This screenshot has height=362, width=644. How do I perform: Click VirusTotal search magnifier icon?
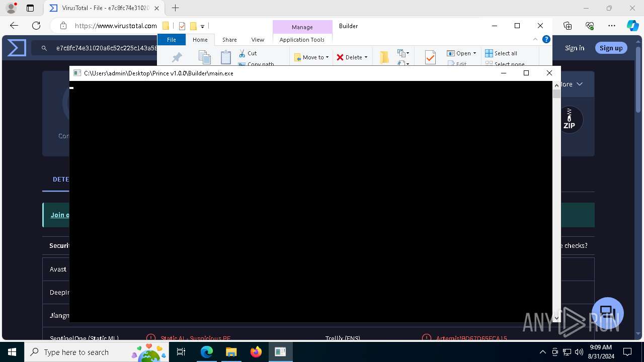pyautogui.click(x=44, y=48)
